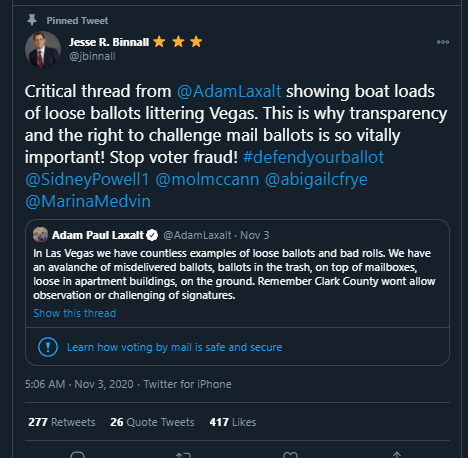View the 26 Quote Tweets list
This screenshot has height=458, width=468.
pos(152,422)
